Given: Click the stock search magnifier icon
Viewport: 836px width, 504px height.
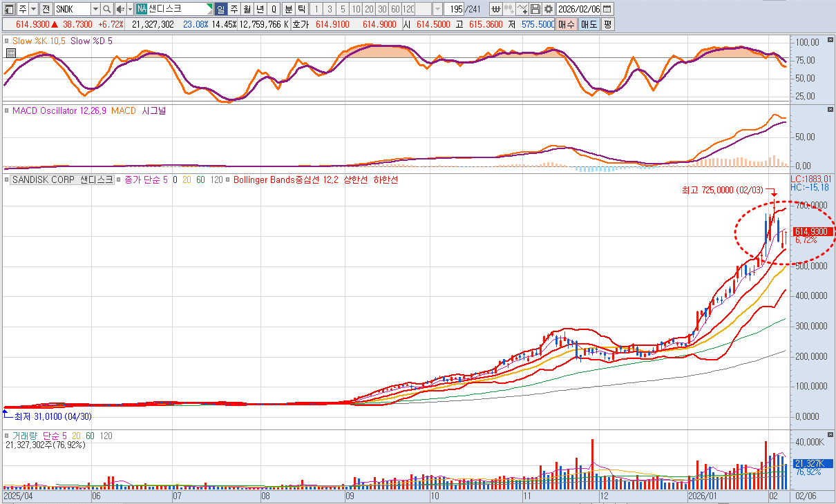Looking at the screenshot, I should pos(107,9).
